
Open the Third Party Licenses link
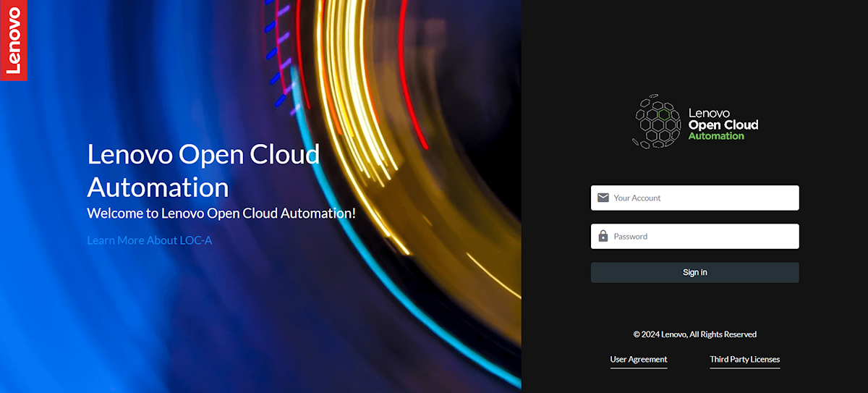pos(745,359)
